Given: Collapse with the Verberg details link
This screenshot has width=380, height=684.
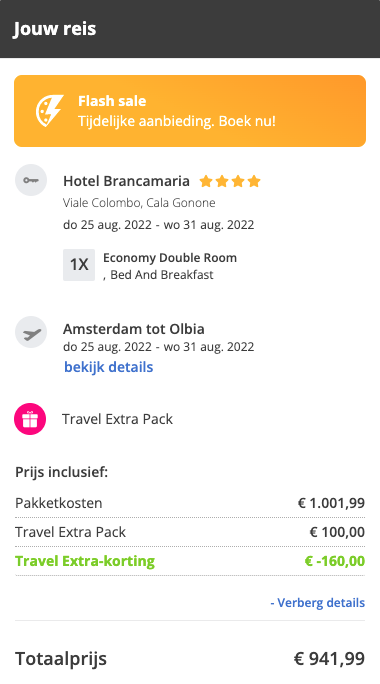Looking at the screenshot, I should 318,602.
